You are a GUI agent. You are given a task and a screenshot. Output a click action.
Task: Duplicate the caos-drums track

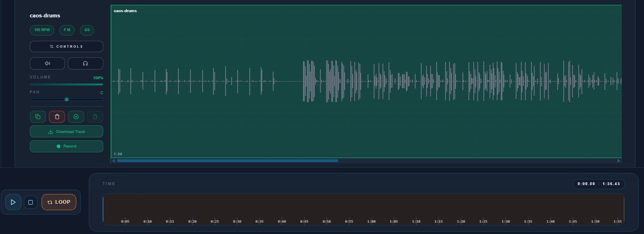38,117
